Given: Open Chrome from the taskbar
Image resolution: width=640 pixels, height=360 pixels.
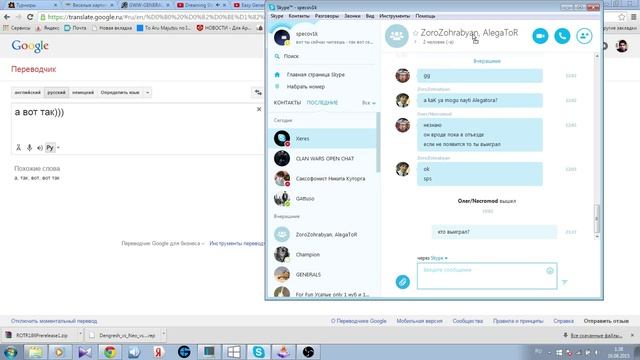Looking at the screenshot, I should (x=110, y=352).
